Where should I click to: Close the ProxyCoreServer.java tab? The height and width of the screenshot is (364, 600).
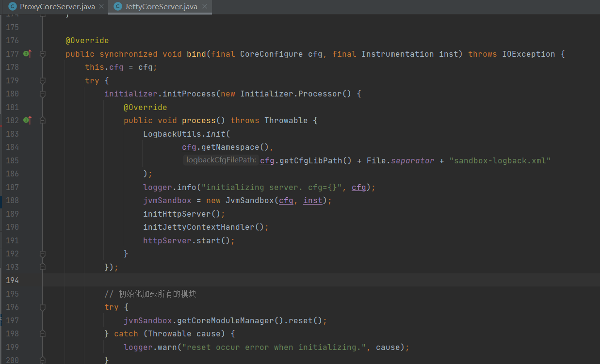point(101,7)
